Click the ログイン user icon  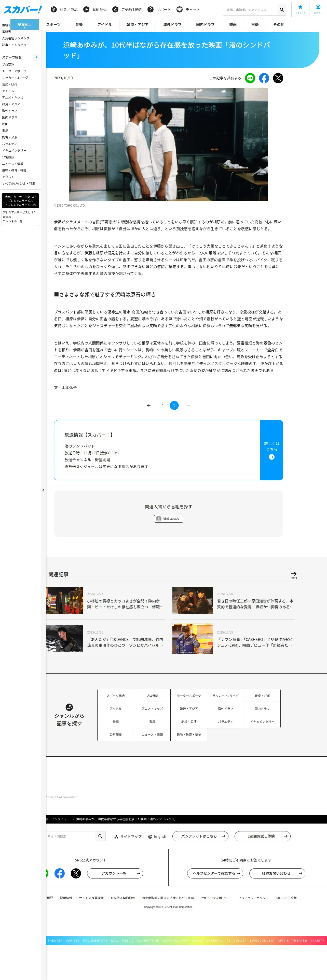click(x=318, y=9)
